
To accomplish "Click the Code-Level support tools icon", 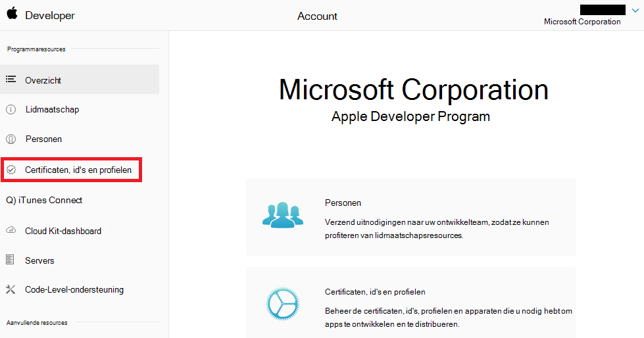I will [x=11, y=289].
